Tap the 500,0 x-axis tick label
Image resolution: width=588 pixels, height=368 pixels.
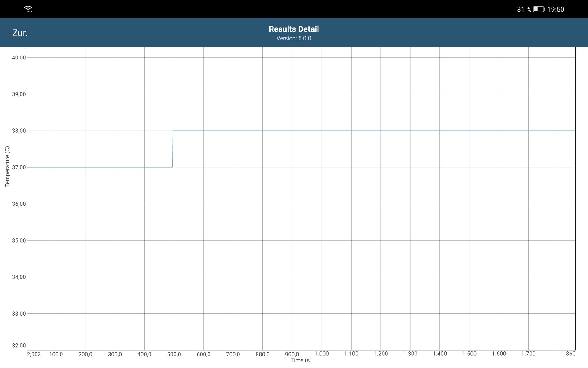[174, 354]
